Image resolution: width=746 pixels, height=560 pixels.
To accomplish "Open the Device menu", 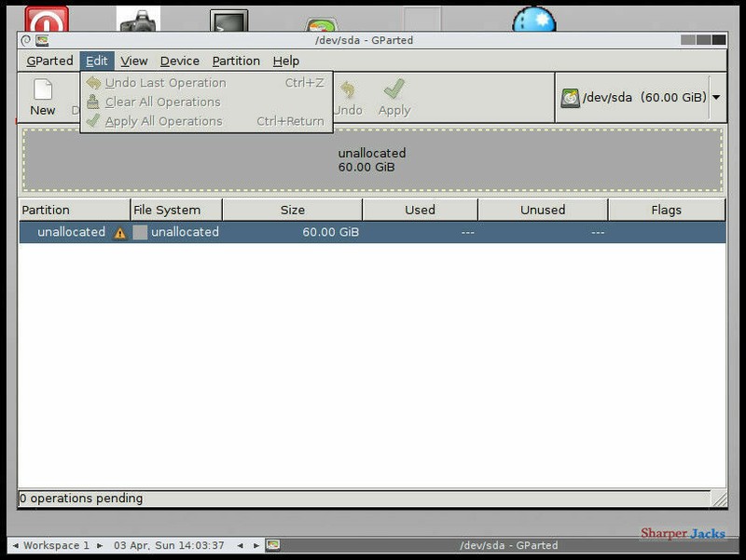I will pyautogui.click(x=179, y=61).
